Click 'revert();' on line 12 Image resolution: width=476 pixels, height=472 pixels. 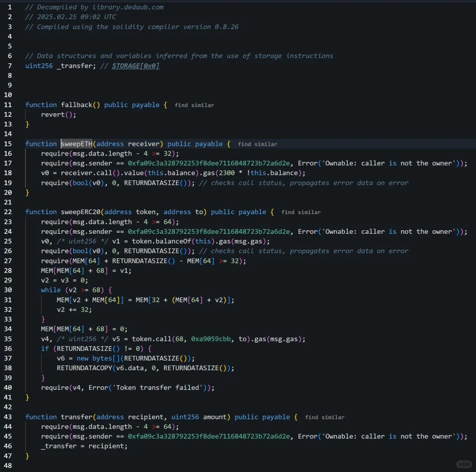[59, 115]
